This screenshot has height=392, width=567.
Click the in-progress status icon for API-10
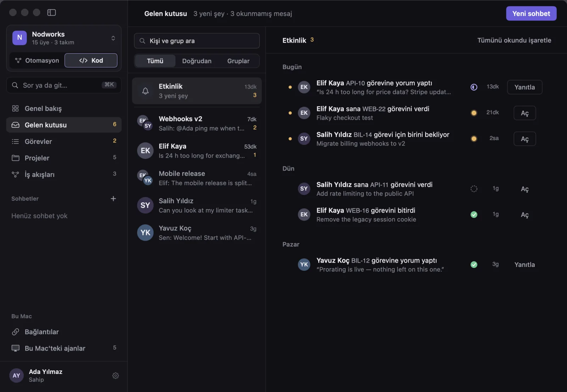(x=474, y=87)
